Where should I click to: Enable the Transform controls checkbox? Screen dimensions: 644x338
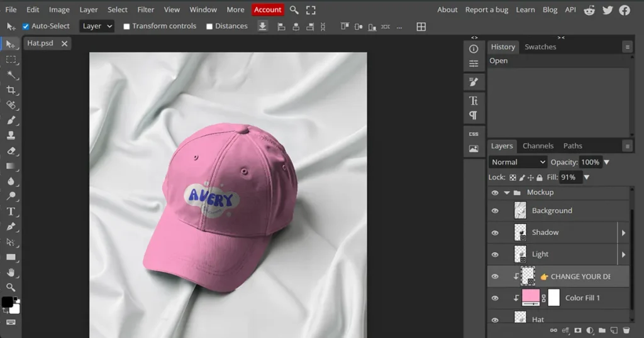coord(126,26)
